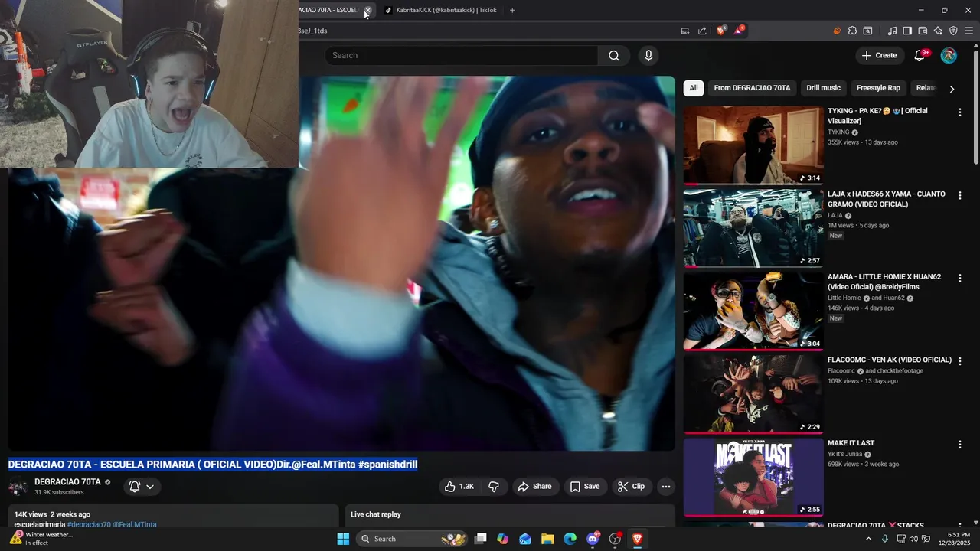Open the extensions puzzle icon

(852, 31)
